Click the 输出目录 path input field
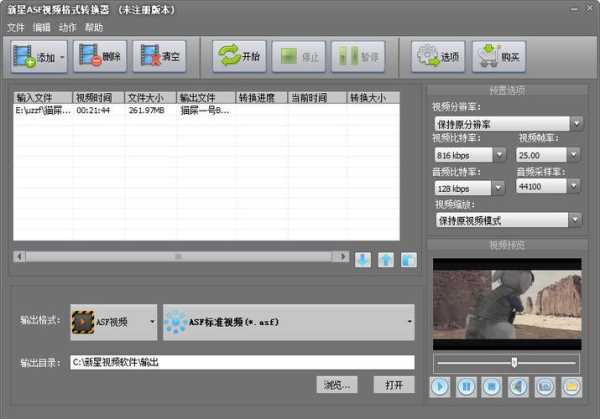Viewport: 600px width, 419px height. click(242, 362)
